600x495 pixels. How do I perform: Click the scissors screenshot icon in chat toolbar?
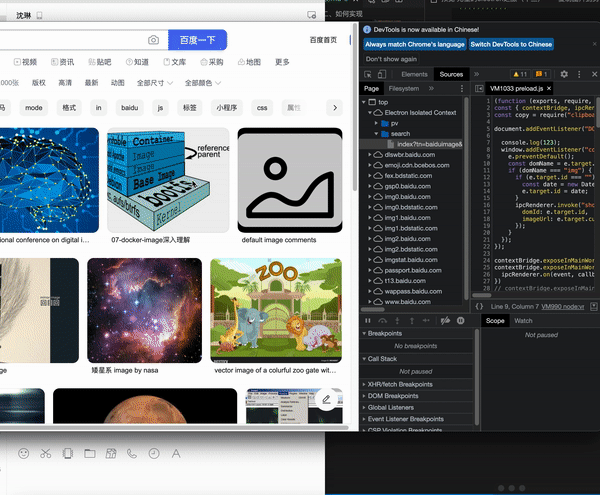coord(46,454)
